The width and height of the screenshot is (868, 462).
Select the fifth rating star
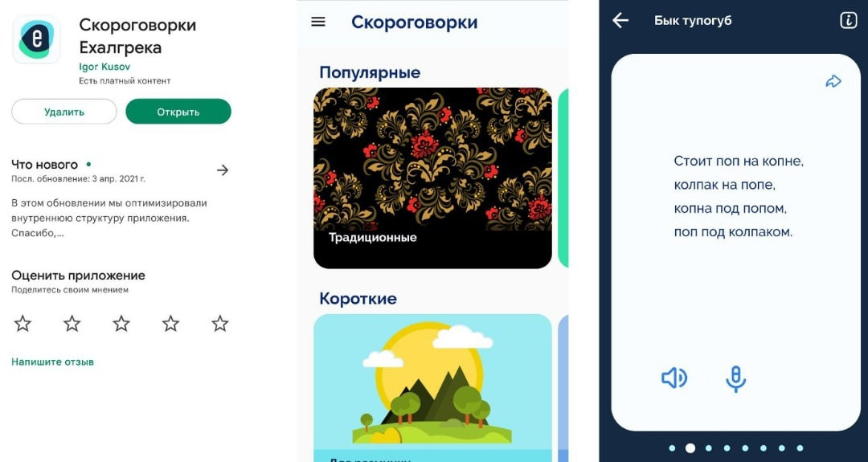coord(219,323)
